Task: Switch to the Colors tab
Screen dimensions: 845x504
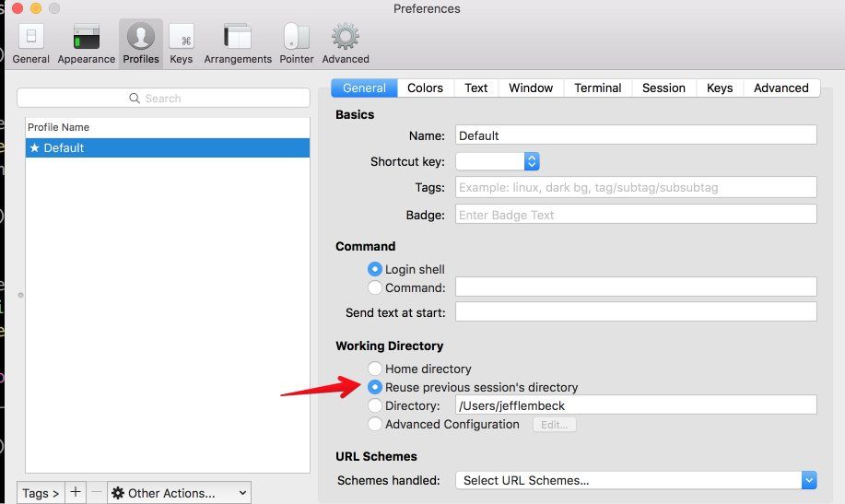Action: [x=425, y=88]
